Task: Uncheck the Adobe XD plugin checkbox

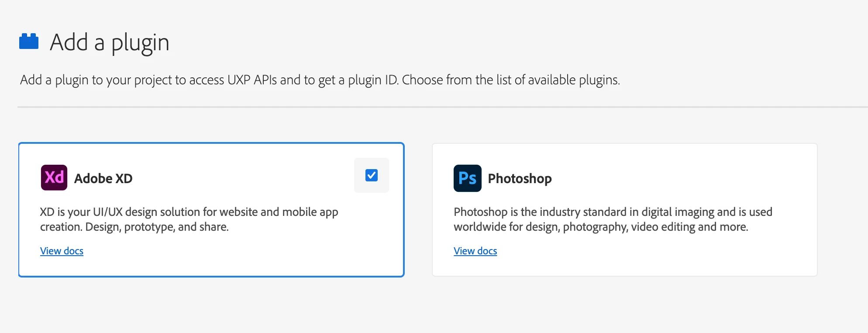Action: 372,175
